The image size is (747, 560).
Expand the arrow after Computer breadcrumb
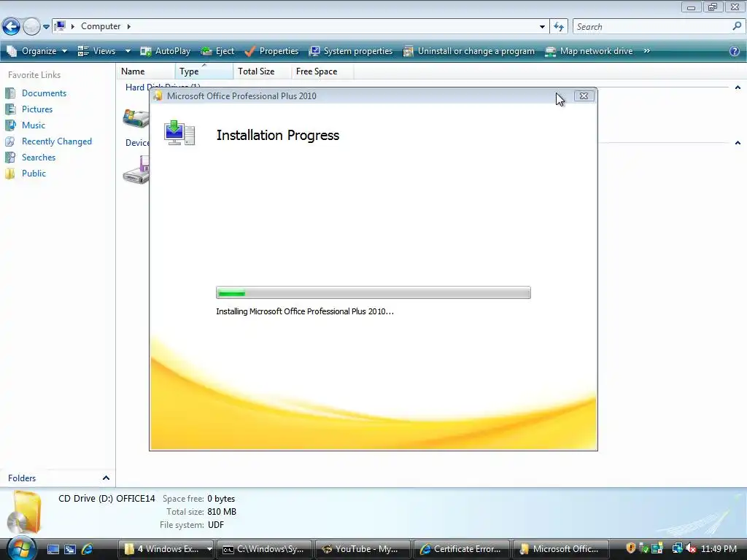point(128,26)
